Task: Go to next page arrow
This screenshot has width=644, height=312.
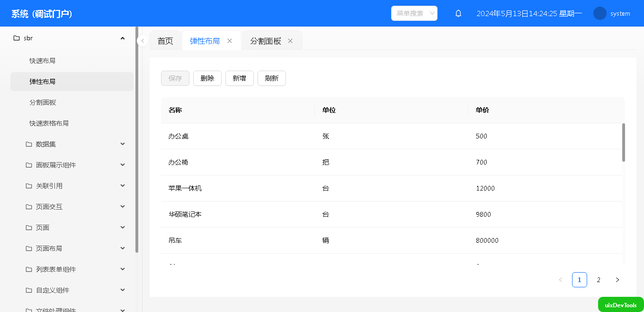Action: tap(617, 280)
